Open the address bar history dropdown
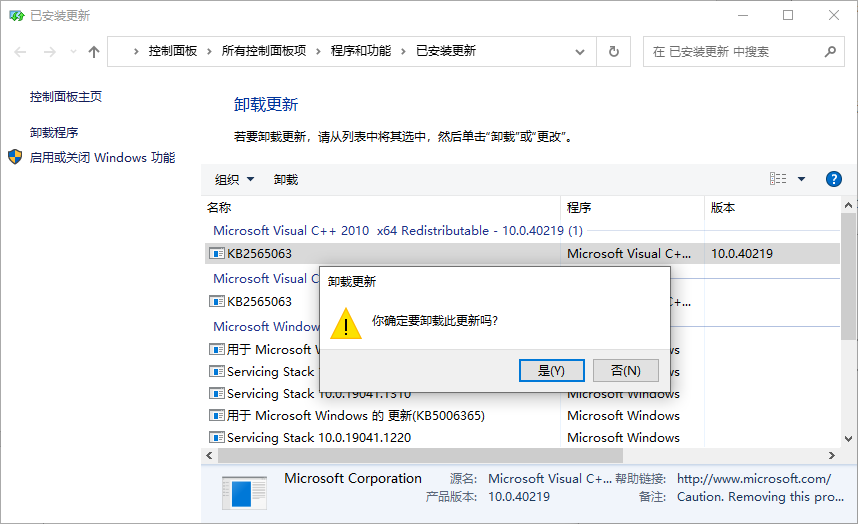 point(580,51)
